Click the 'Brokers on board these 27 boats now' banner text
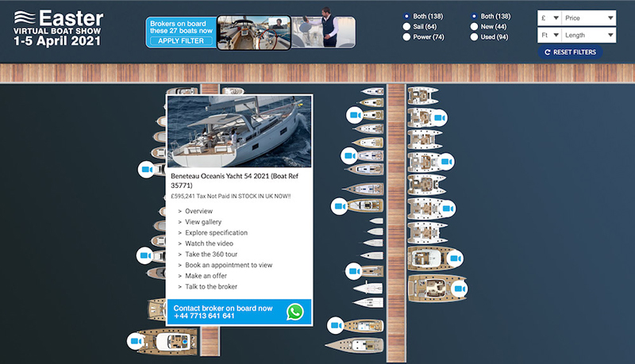The width and height of the screenshot is (635, 364). click(x=181, y=27)
